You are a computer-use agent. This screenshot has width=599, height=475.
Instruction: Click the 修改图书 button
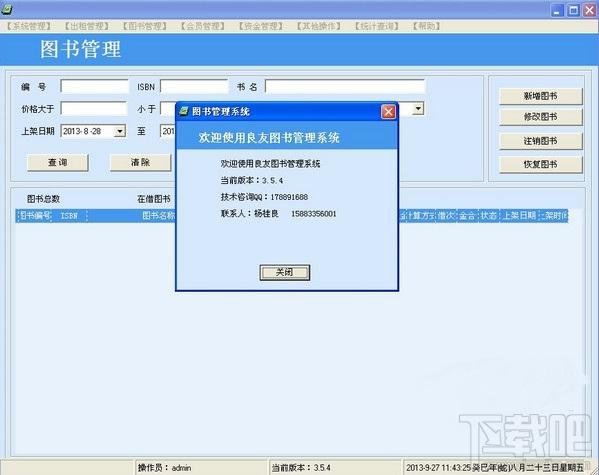click(541, 117)
